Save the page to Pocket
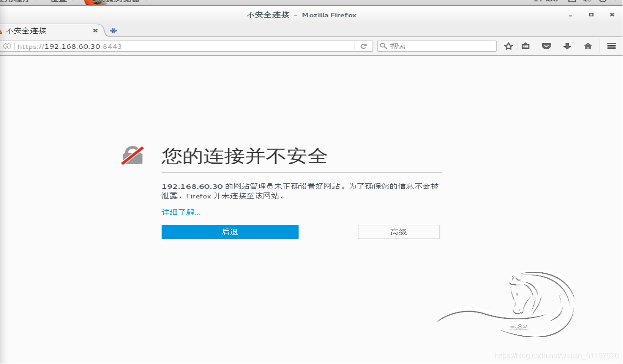The width and height of the screenshot is (623, 364). (546, 46)
